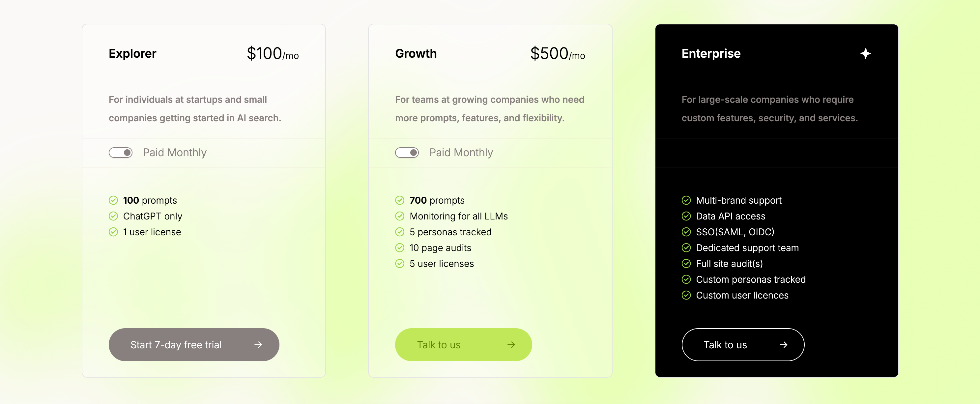Click the sparkle icon on Enterprise card

[x=865, y=53]
